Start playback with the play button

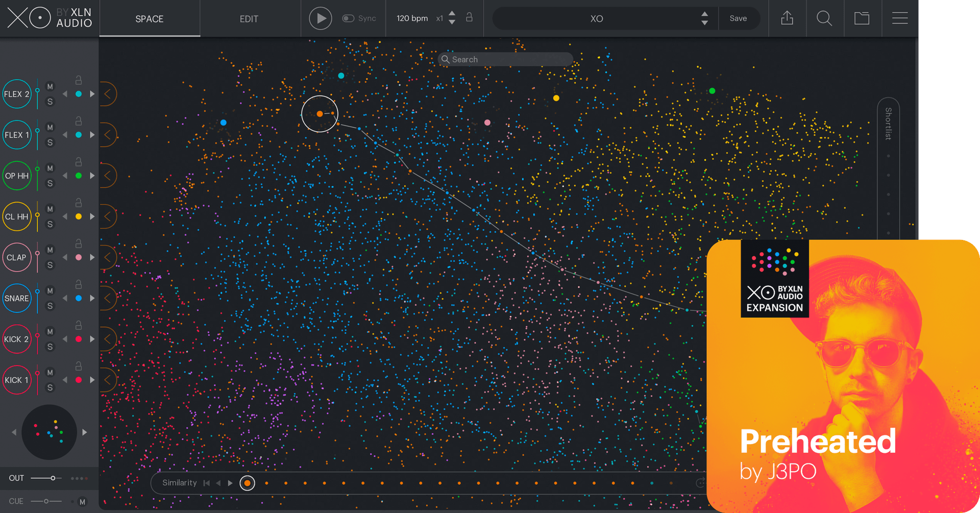[x=321, y=18]
